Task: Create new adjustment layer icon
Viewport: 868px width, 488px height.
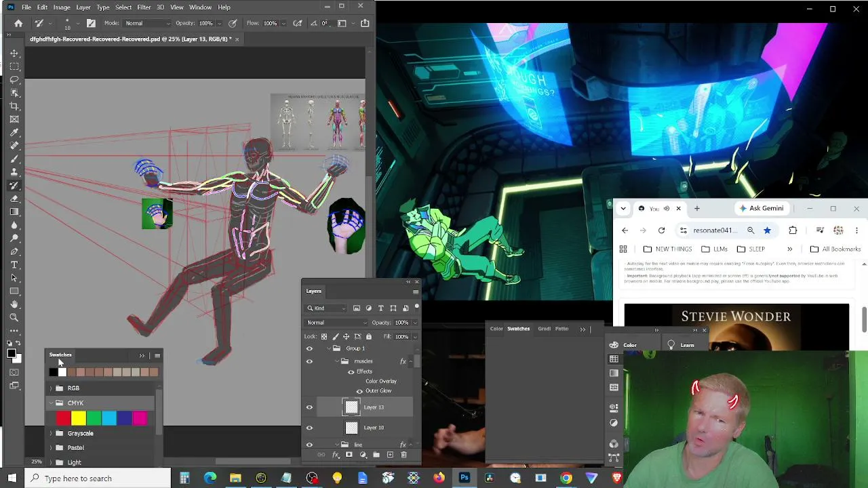Action: (x=363, y=455)
